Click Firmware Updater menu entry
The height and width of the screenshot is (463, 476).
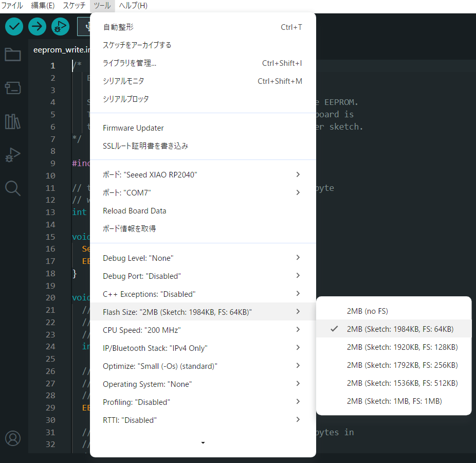pos(133,128)
